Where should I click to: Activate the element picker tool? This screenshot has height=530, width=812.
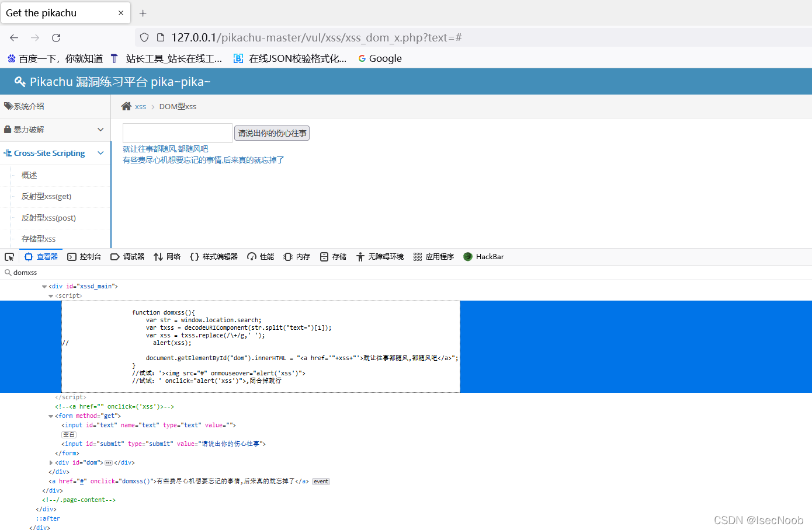pos(9,257)
